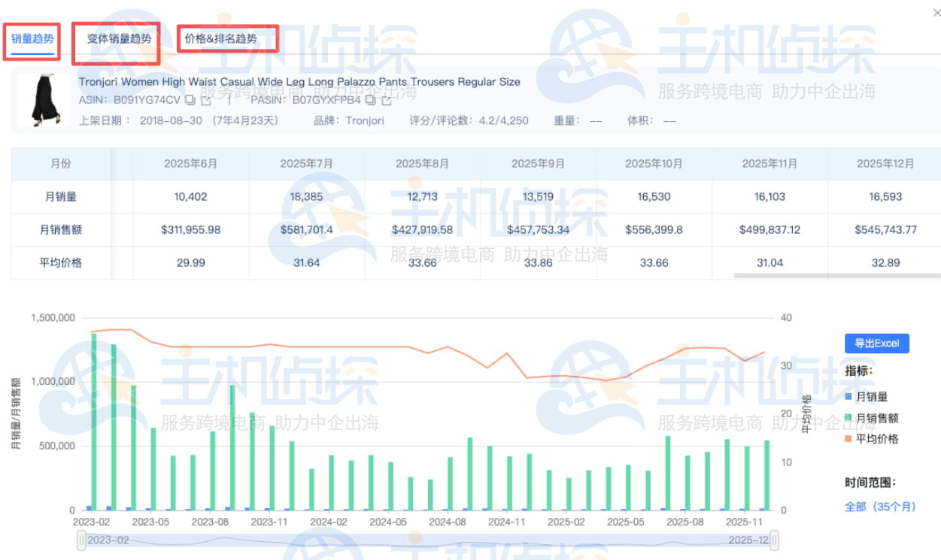Switch to 销量趋势 tab
Image resolution: width=941 pixels, height=560 pixels.
coord(32,39)
